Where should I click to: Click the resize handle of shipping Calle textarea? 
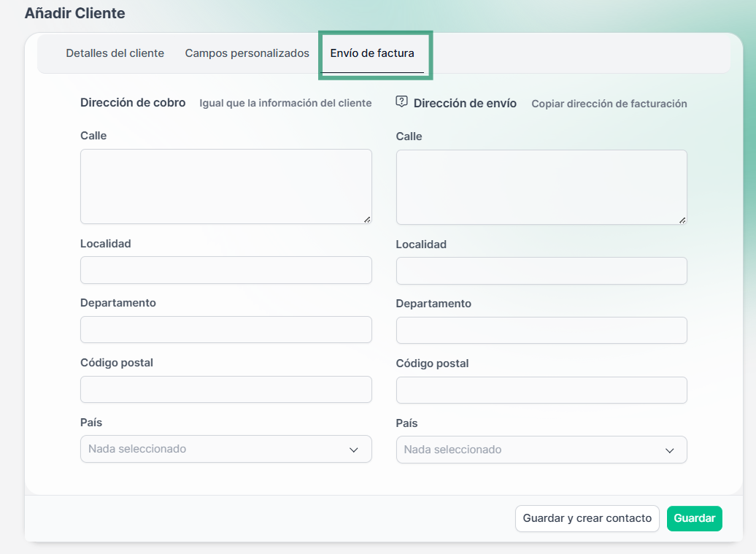point(682,220)
